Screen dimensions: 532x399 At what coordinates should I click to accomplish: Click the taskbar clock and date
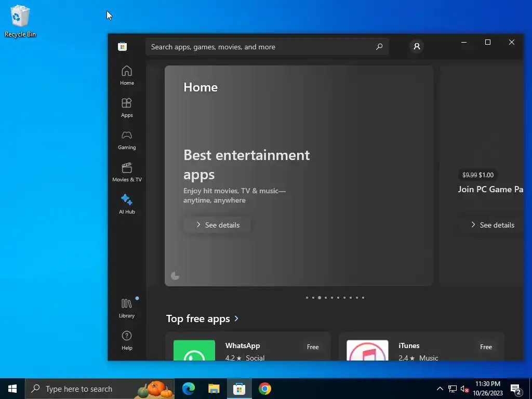(488, 389)
